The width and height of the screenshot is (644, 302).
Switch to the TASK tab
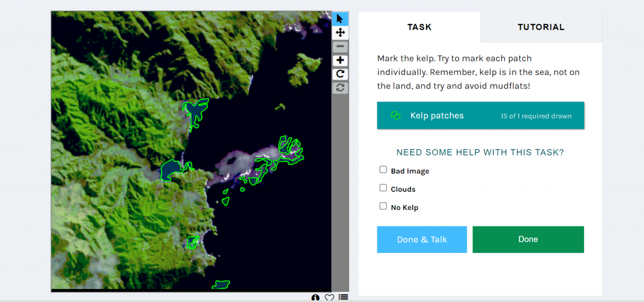coord(420,27)
